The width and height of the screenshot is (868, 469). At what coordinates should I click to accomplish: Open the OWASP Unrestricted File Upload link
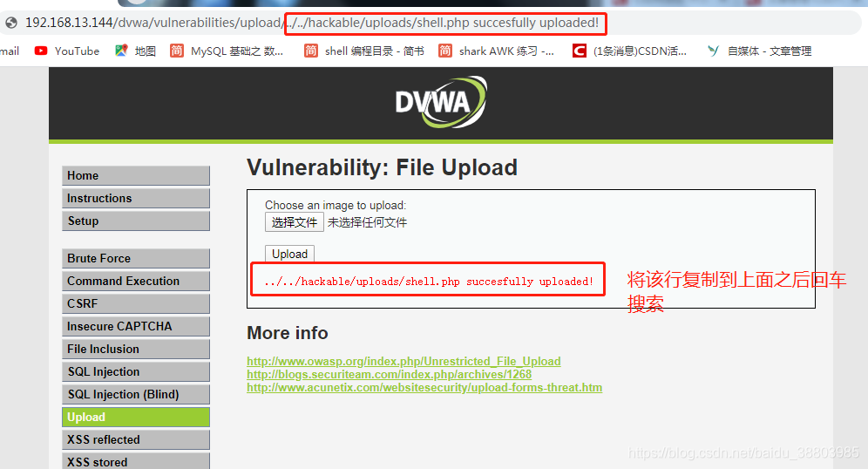[x=403, y=361]
